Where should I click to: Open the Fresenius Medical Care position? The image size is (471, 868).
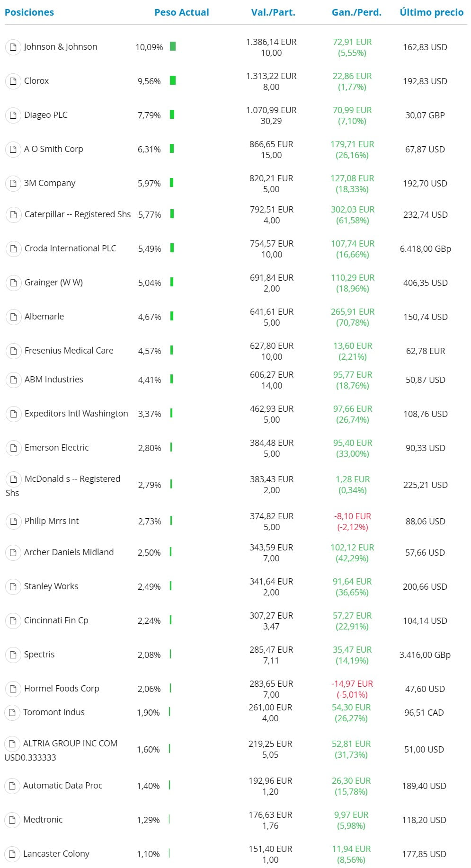[x=69, y=351]
